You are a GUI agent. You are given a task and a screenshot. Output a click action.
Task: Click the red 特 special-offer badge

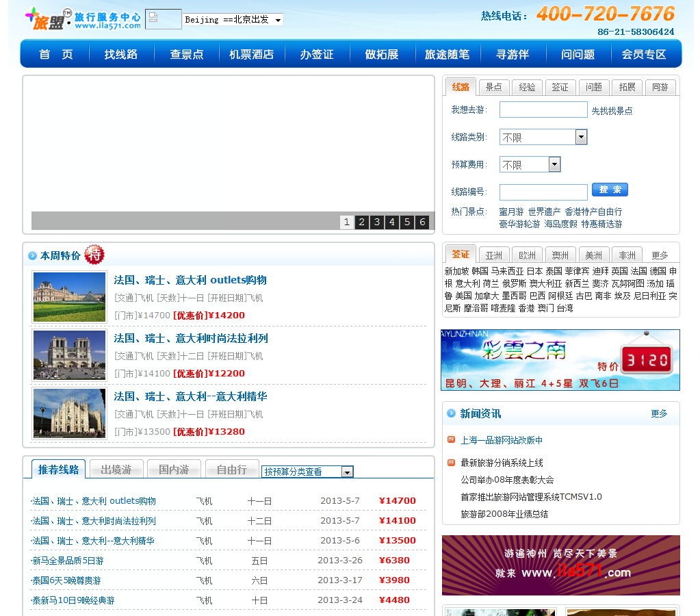point(94,255)
